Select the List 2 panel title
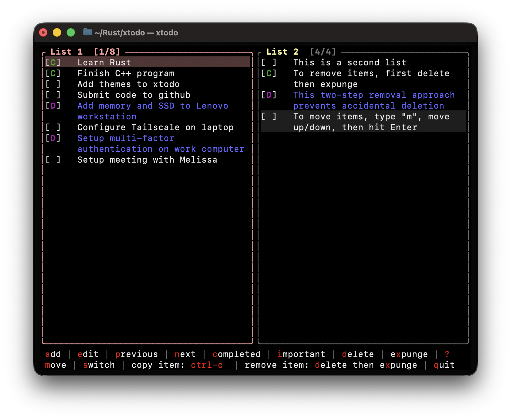Viewport: 511px width, 420px height. [x=282, y=52]
